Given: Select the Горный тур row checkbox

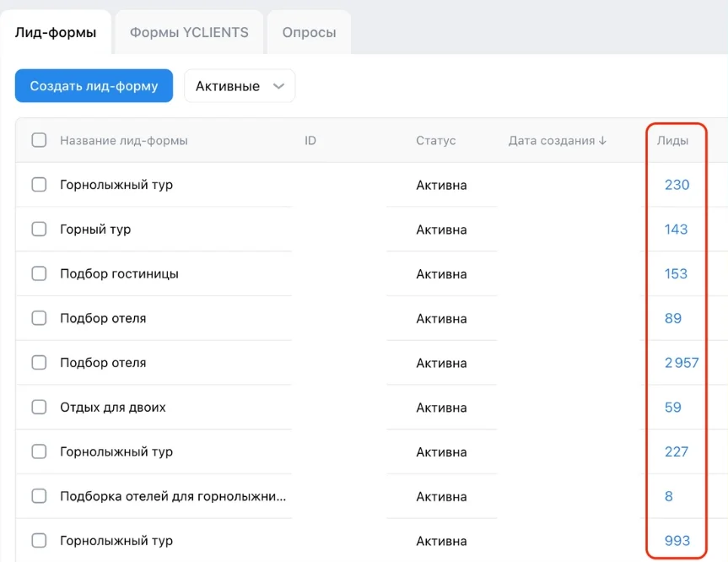Looking at the screenshot, I should [x=39, y=229].
